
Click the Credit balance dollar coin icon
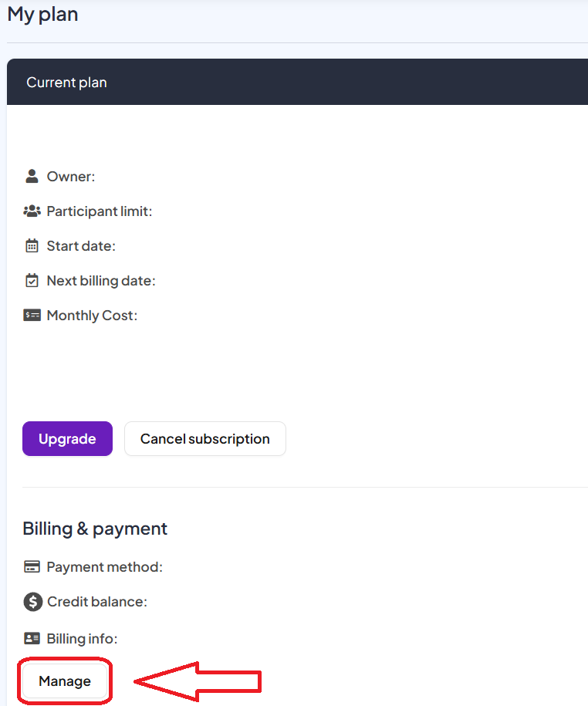point(32,602)
